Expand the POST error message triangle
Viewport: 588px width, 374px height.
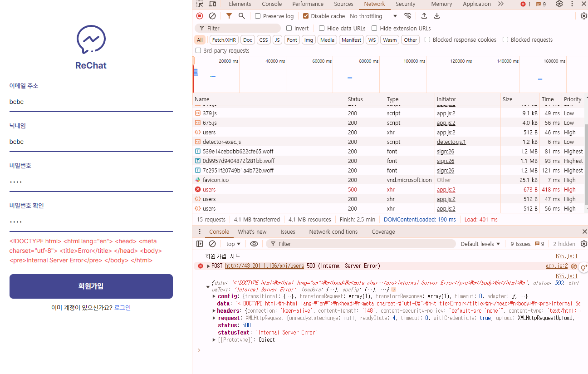click(x=209, y=266)
